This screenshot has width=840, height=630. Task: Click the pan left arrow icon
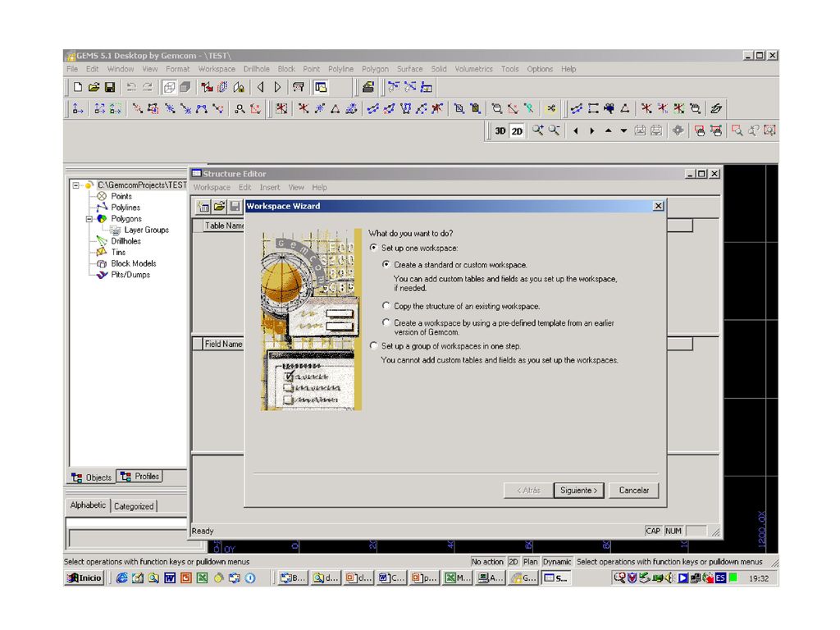576,130
